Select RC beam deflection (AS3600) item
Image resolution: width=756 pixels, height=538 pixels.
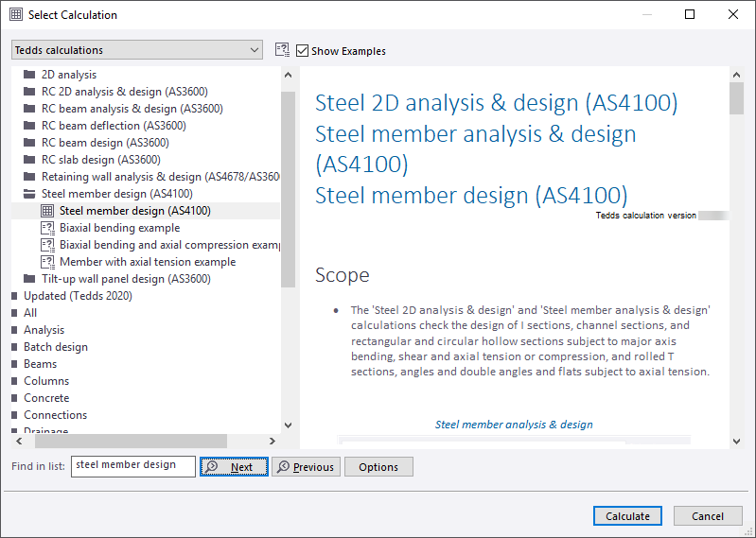[114, 126]
